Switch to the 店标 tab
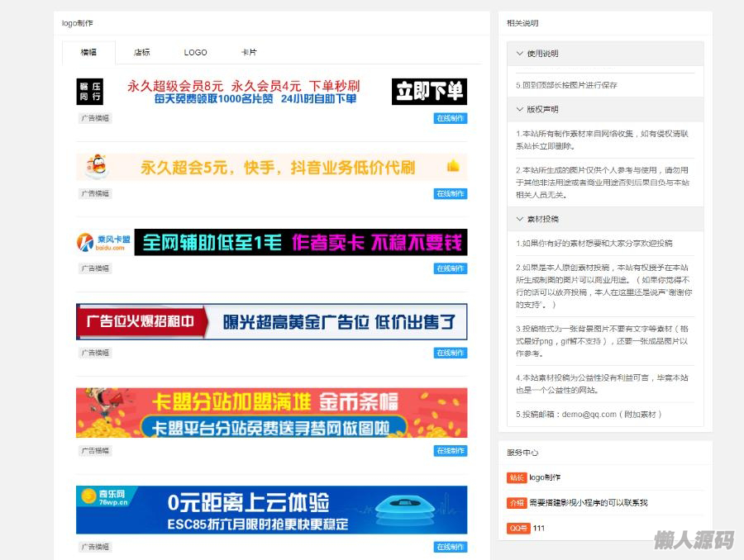The height and width of the screenshot is (560, 744). (142, 52)
